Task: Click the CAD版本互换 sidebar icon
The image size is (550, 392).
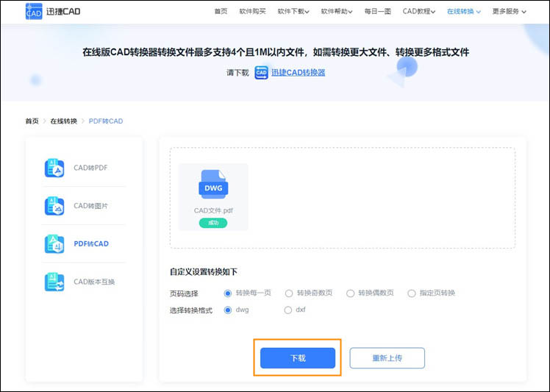Action: point(54,282)
